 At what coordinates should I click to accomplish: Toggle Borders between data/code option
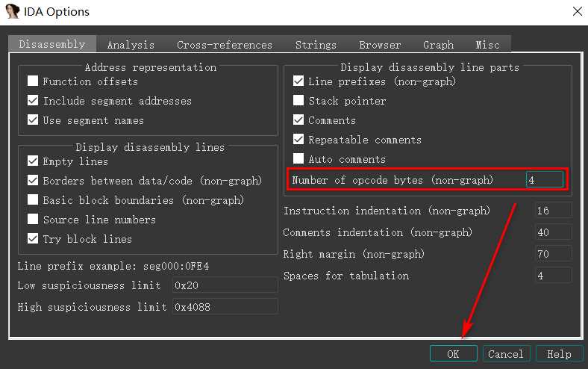click(33, 181)
